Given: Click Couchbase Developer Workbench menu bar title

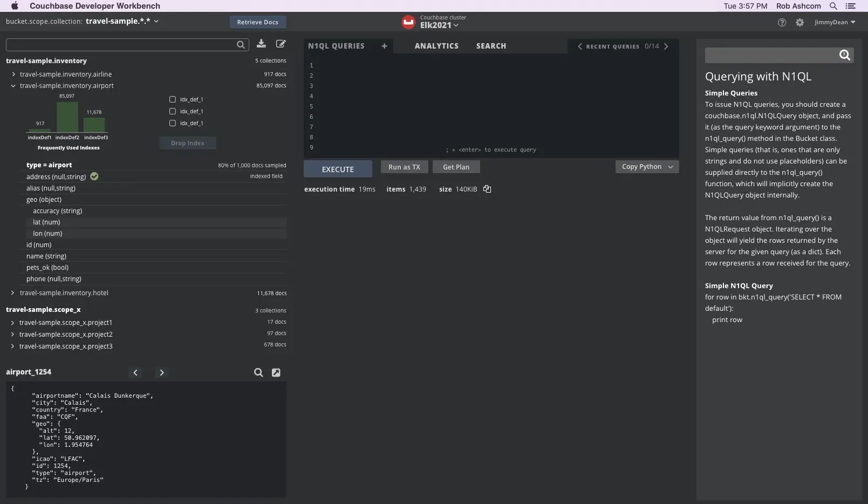Looking at the screenshot, I should tap(95, 6).
